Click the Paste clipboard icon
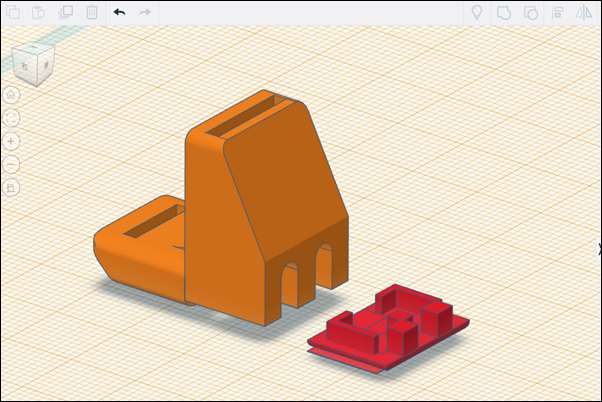The image size is (602, 402). [x=38, y=12]
